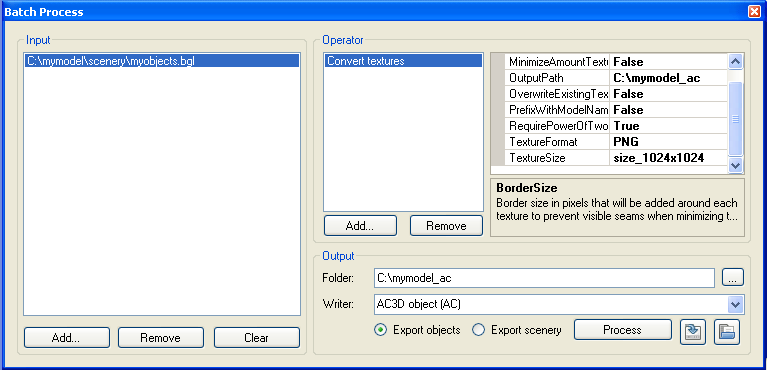Image resolution: width=767 pixels, height=370 pixels.
Task: Select the PrefixWithModelName property name
Action: click(x=557, y=110)
